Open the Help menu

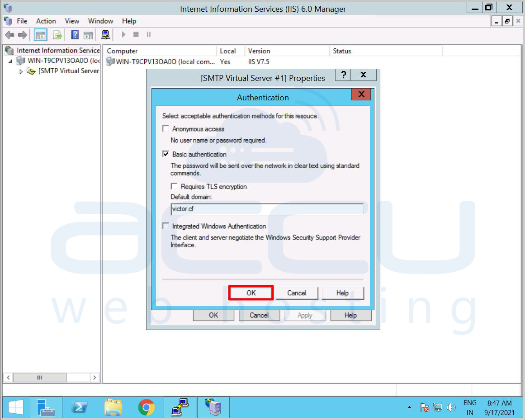[x=129, y=21]
